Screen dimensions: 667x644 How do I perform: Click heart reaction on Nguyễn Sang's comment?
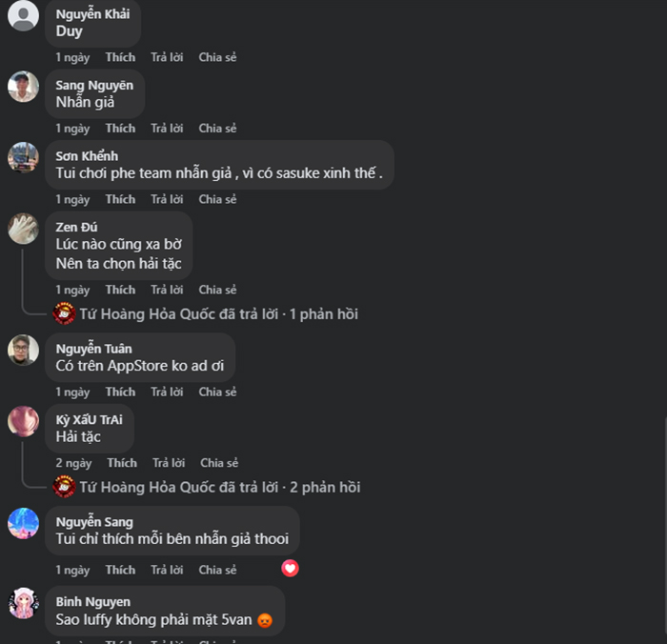[x=291, y=568]
